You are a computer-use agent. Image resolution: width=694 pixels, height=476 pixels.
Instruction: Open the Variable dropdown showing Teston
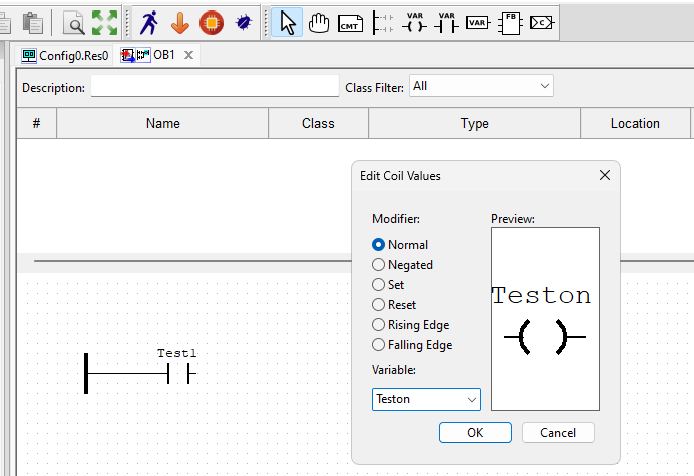tap(426, 399)
